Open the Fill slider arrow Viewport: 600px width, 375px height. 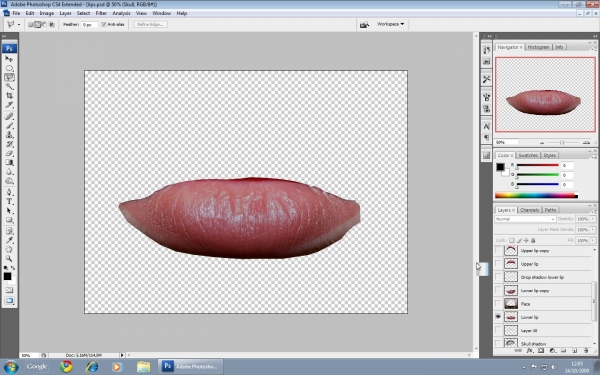(x=593, y=240)
